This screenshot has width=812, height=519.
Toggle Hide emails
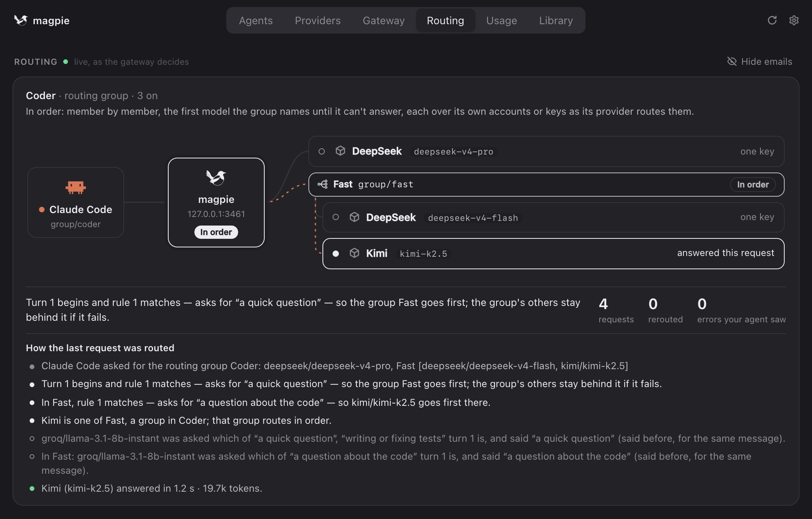tap(760, 62)
